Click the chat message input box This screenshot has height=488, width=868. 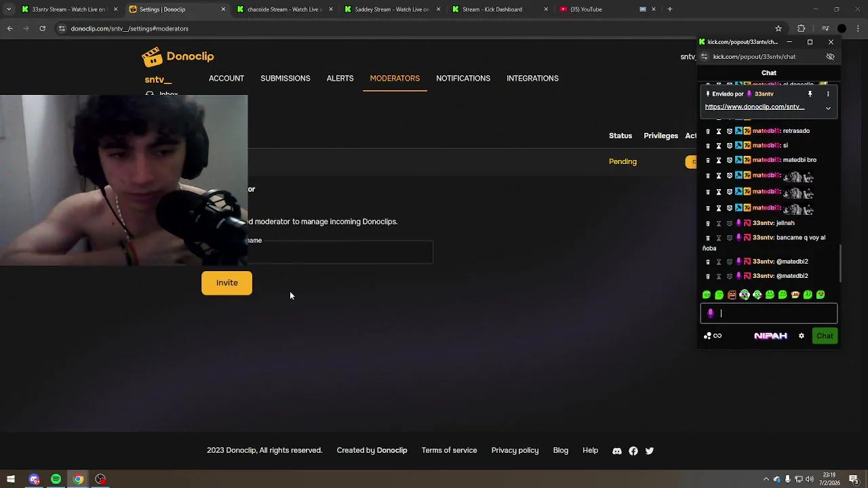[x=769, y=314]
